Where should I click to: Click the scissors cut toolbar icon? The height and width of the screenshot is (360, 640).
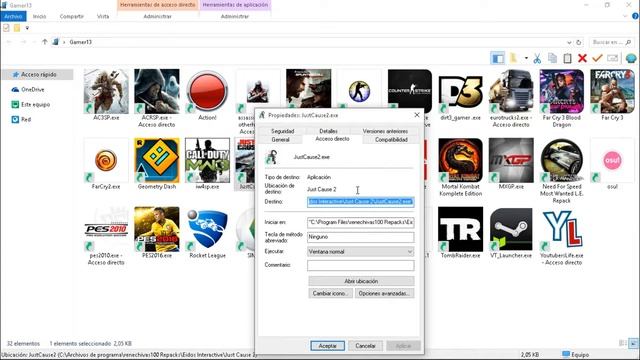pyautogui.click(x=537, y=58)
